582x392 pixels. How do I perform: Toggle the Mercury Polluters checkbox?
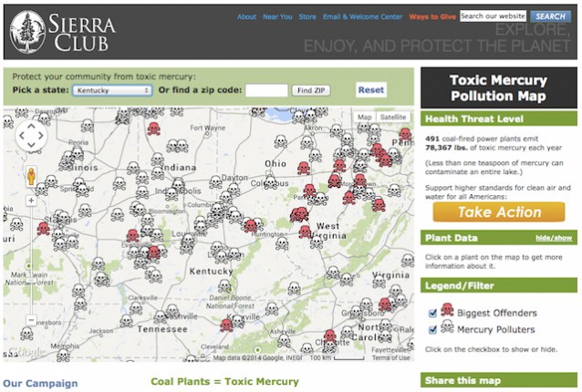pyautogui.click(x=432, y=329)
